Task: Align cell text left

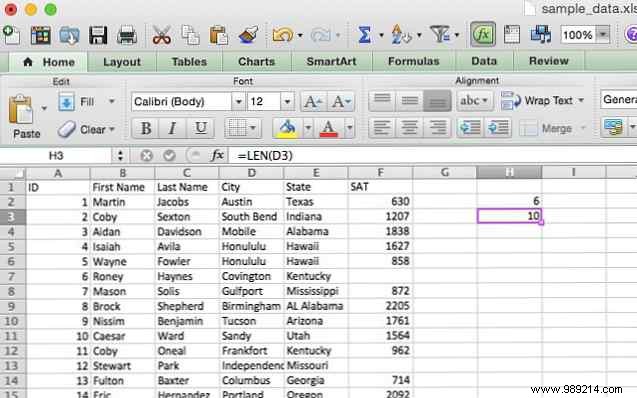Action: pyautogui.click(x=382, y=128)
